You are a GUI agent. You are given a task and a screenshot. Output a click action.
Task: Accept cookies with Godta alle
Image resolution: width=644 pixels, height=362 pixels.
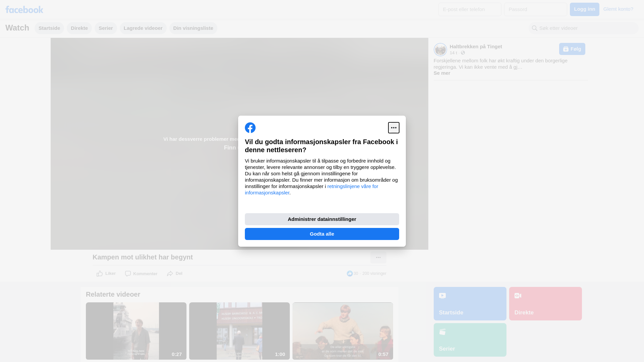322,234
